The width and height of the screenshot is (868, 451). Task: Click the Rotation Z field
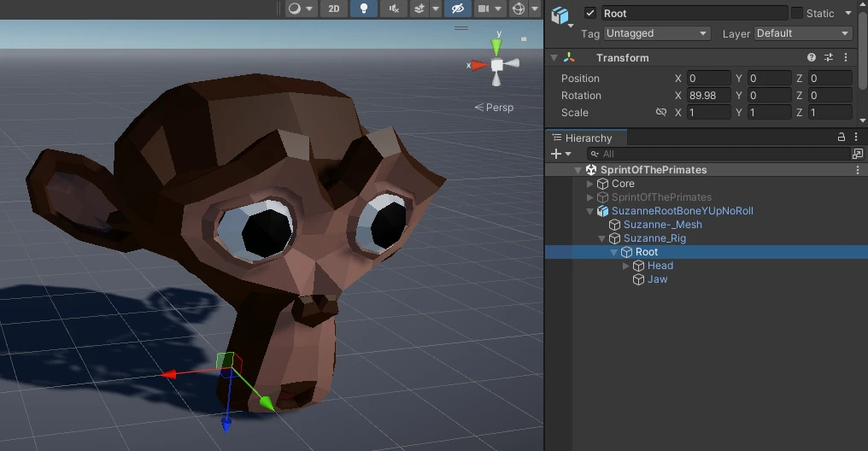tap(830, 95)
